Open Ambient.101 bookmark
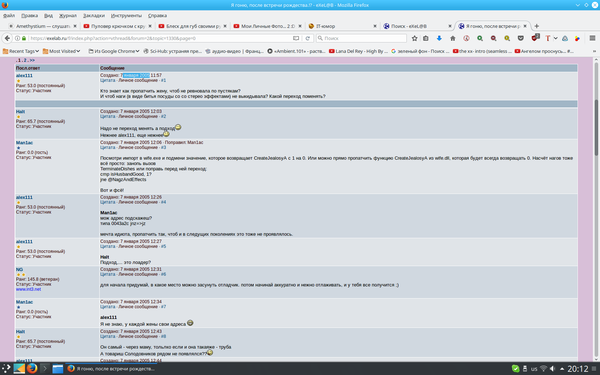This screenshot has width=600, height=375. pyautogui.click(x=297, y=51)
